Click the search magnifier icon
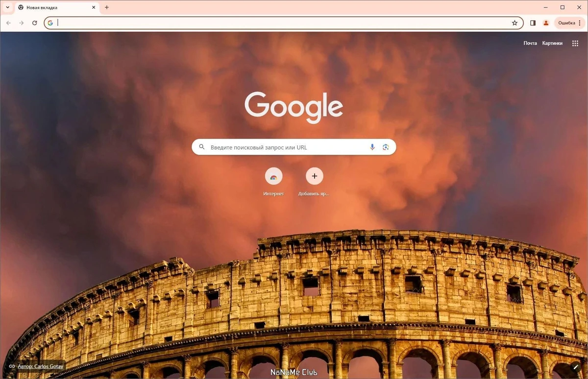 point(201,147)
